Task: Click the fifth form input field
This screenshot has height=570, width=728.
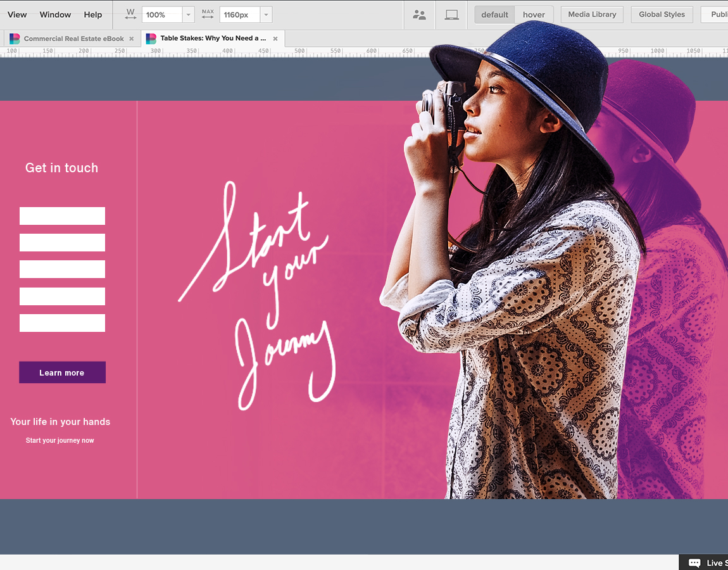Action: click(62, 323)
